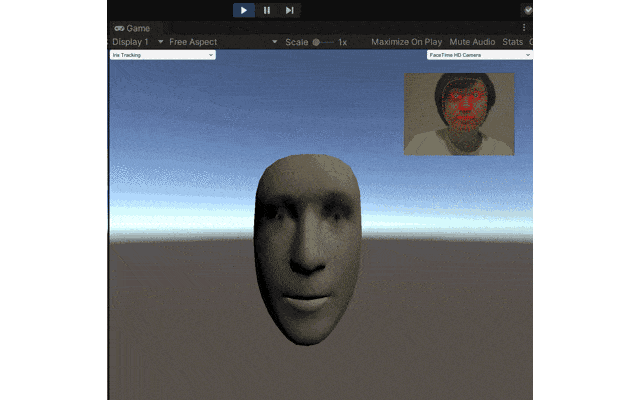This screenshot has height=400, width=640.
Task: Advance one frame with the Step icon
Action: (289, 10)
